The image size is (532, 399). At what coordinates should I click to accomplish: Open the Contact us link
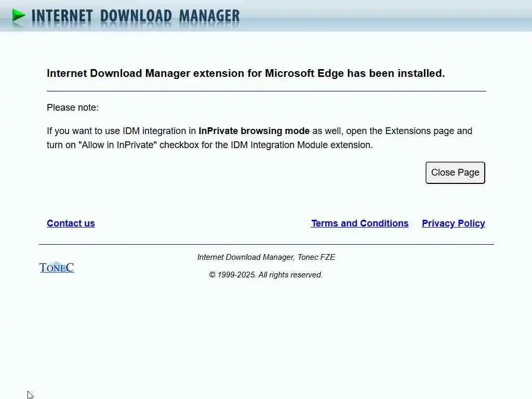coord(71,223)
